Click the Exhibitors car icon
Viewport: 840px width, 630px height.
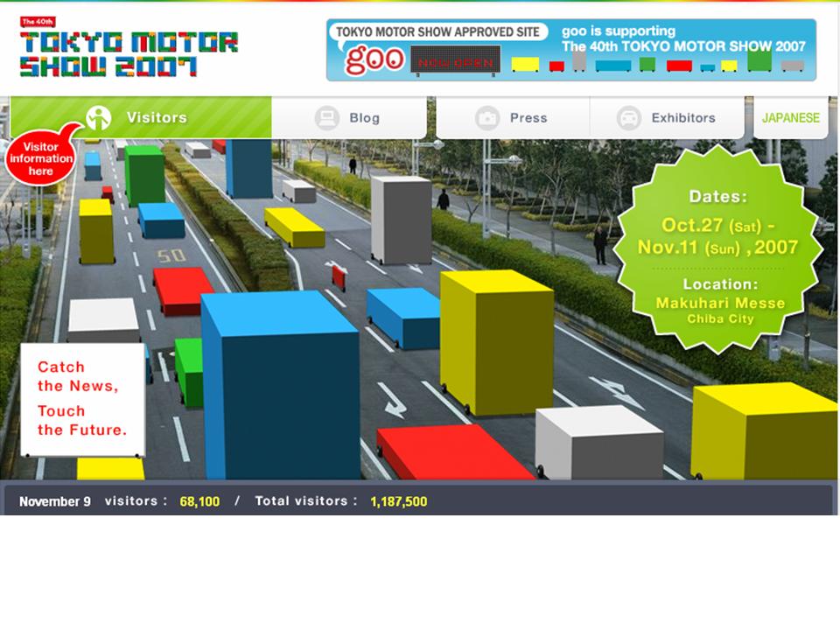628,118
